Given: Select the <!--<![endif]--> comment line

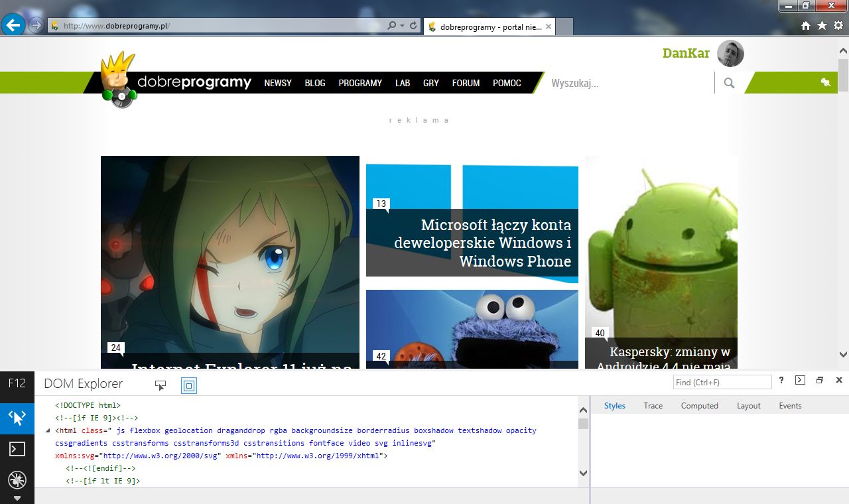Looking at the screenshot, I should tap(101, 468).
